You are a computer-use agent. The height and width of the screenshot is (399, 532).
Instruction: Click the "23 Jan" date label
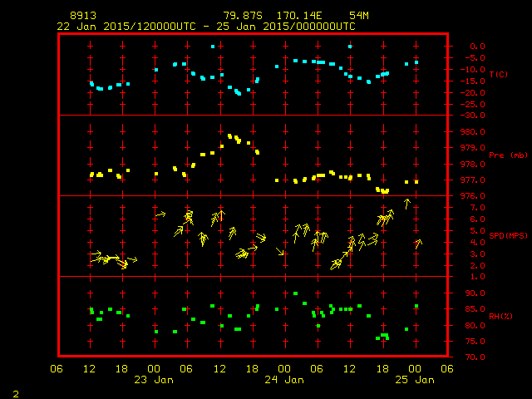pos(154,380)
